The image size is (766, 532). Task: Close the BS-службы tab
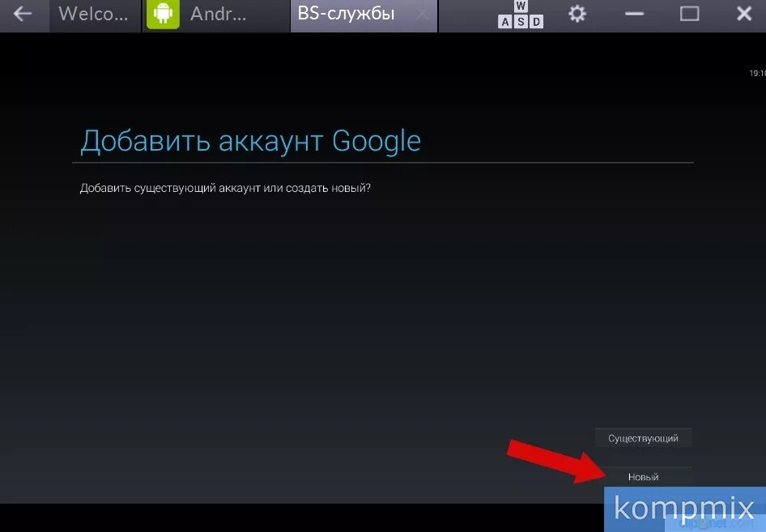tap(422, 15)
